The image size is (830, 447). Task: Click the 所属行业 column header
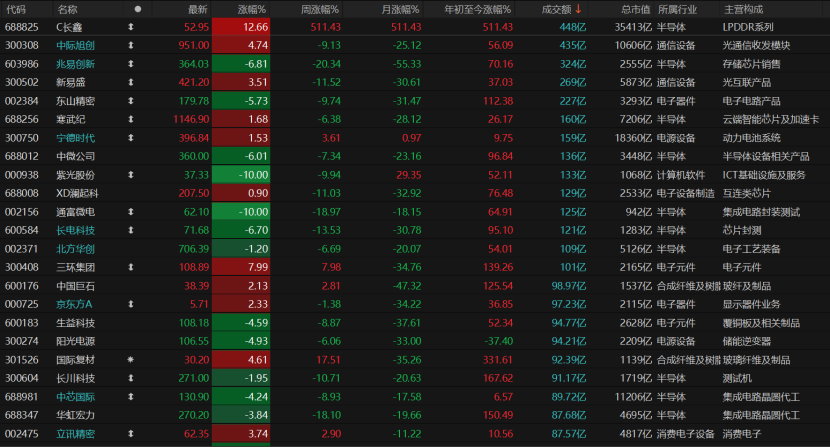tap(677, 10)
